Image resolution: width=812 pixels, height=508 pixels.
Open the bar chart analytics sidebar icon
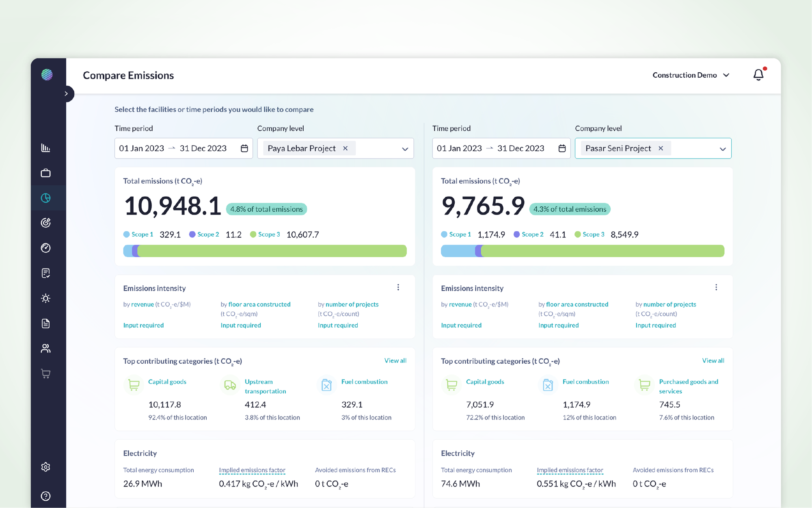pyautogui.click(x=45, y=148)
